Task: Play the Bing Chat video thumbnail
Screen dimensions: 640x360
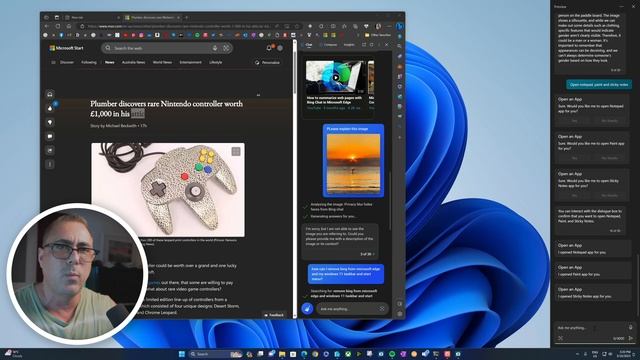Action: (336, 78)
